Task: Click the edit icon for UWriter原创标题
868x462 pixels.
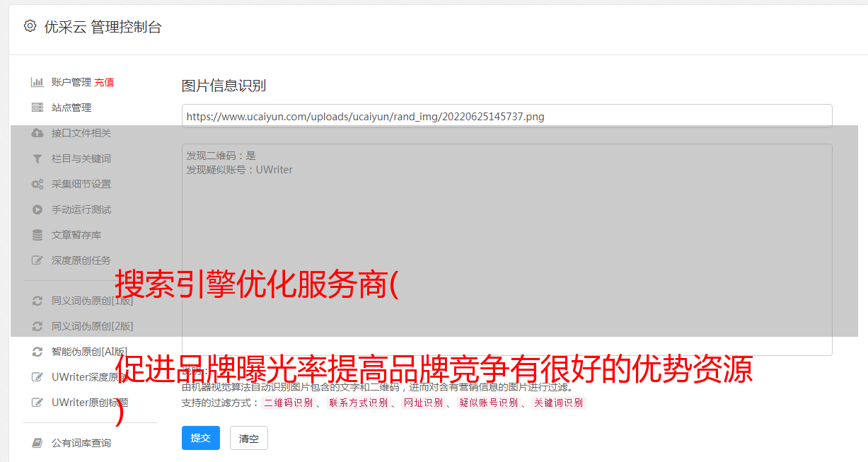Action: (x=37, y=403)
